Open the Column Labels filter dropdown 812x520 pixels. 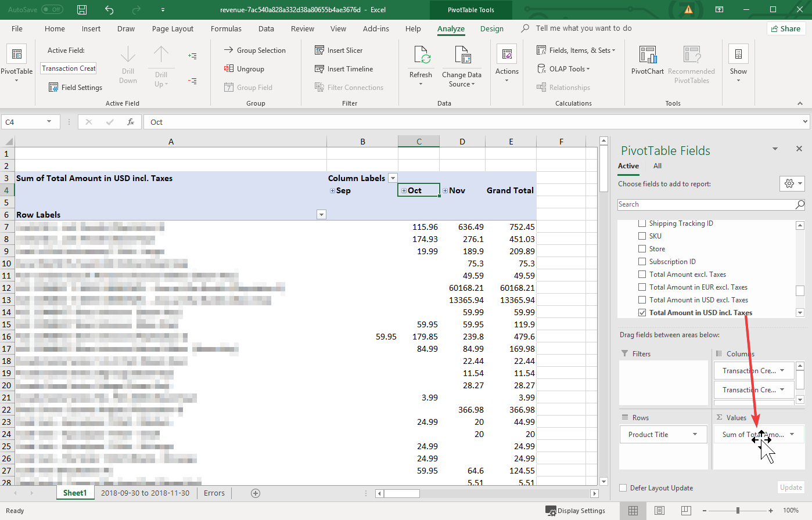point(393,178)
